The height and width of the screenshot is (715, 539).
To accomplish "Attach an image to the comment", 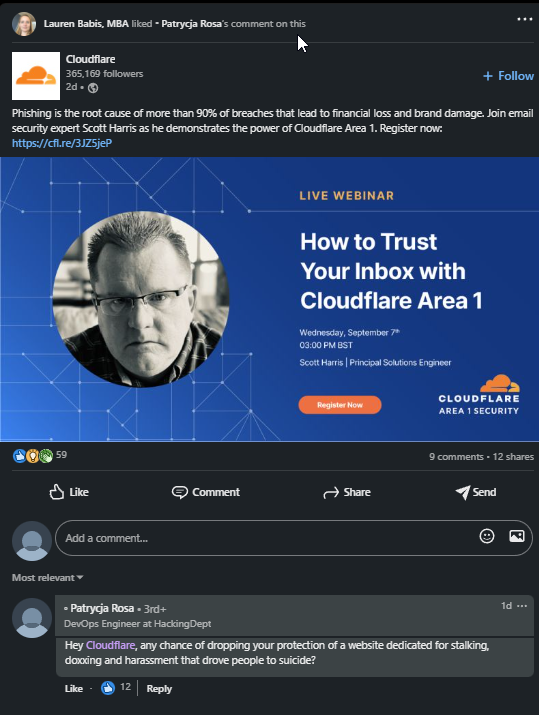I will click(517, 536).
